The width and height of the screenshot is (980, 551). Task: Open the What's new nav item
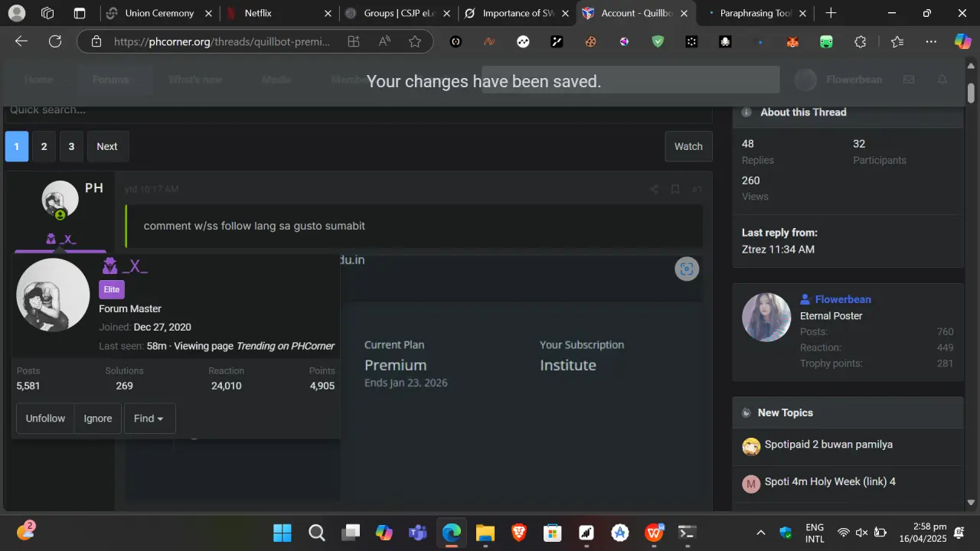195,80
